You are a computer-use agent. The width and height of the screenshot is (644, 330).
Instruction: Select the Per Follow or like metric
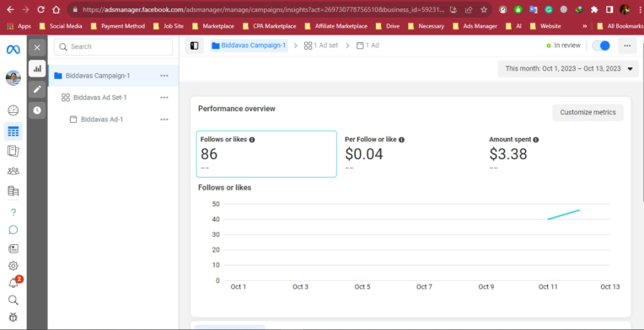pyautogui.click(x=411, y=154)
